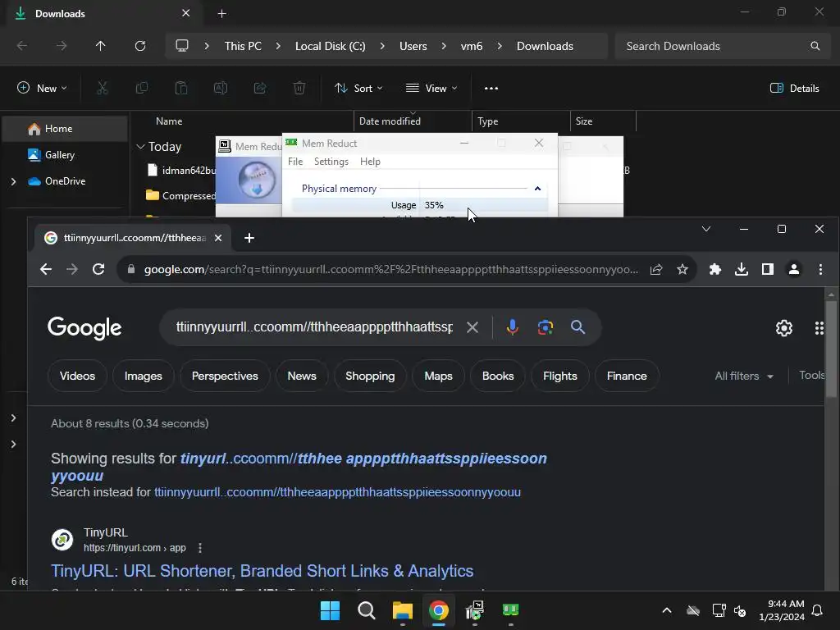Click the Rename icon in Explorer toolbar
The width and height of the screenshot is (840, 630).
(221, 88)
